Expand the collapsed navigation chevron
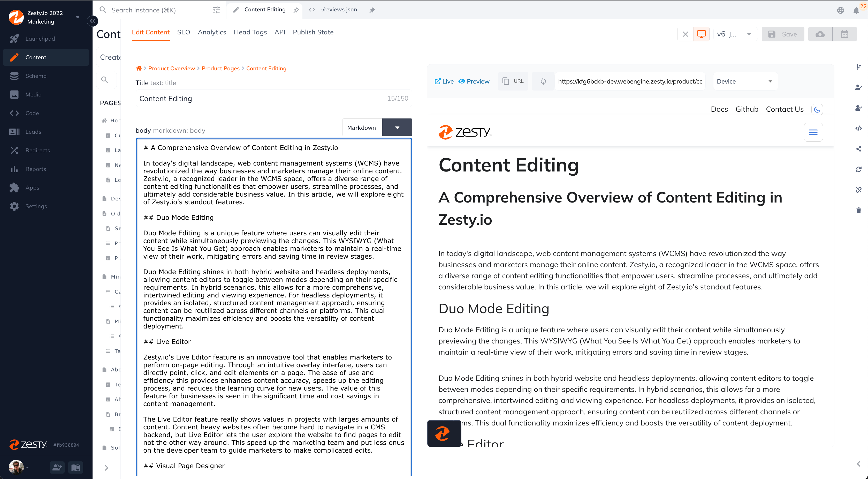 (x=106, y=468)
